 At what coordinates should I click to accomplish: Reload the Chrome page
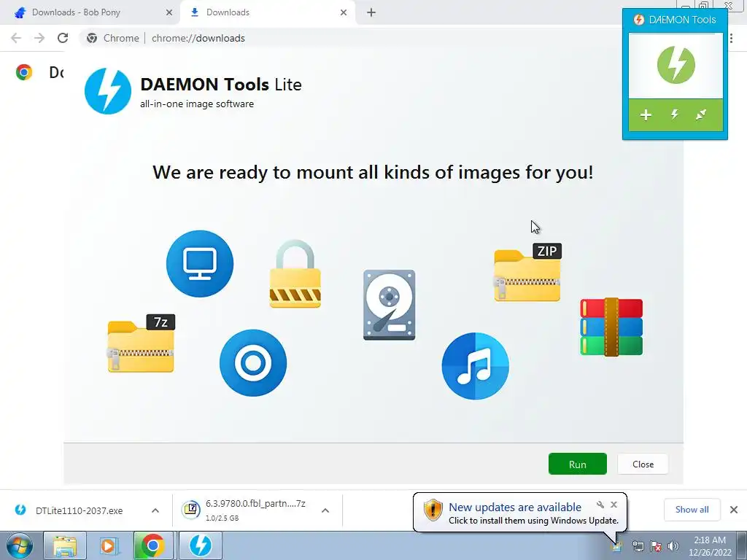(x=63, y=38)
